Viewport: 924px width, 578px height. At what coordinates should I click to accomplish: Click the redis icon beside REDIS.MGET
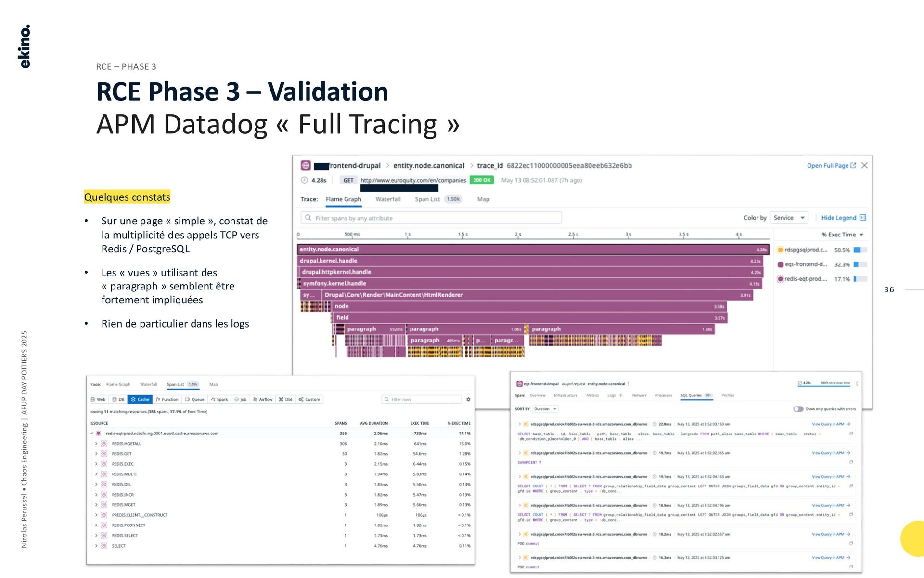point(104,505)
